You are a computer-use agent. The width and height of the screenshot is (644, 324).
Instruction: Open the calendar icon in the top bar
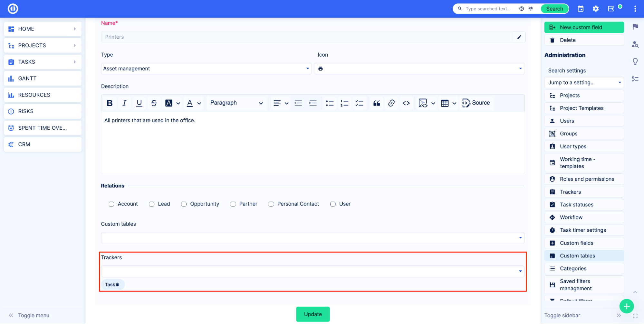click(x=580, y=9)
